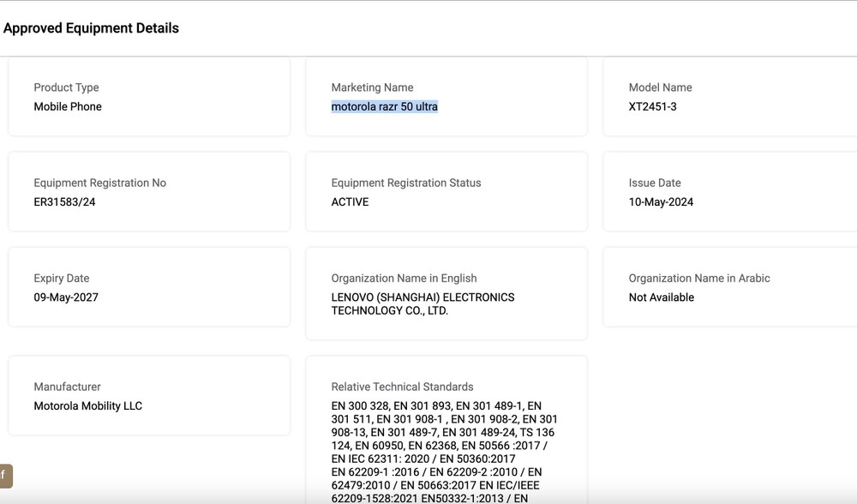
Task: Click the Relative Technical Standards label
Action: [x=402, y=387]
